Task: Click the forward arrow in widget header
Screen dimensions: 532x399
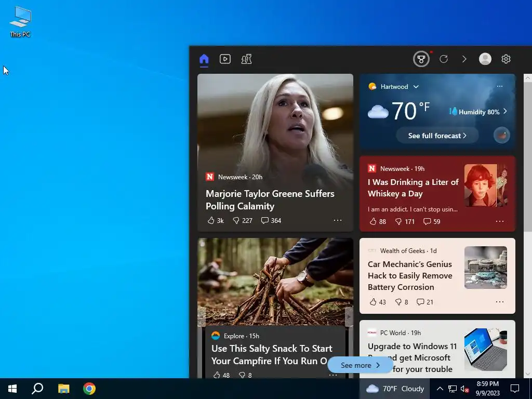Action: (x=464, y=59)
